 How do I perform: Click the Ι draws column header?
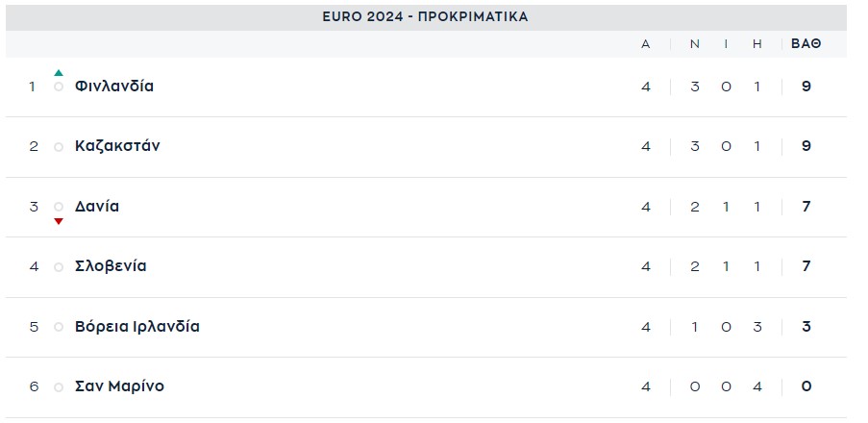727,44
